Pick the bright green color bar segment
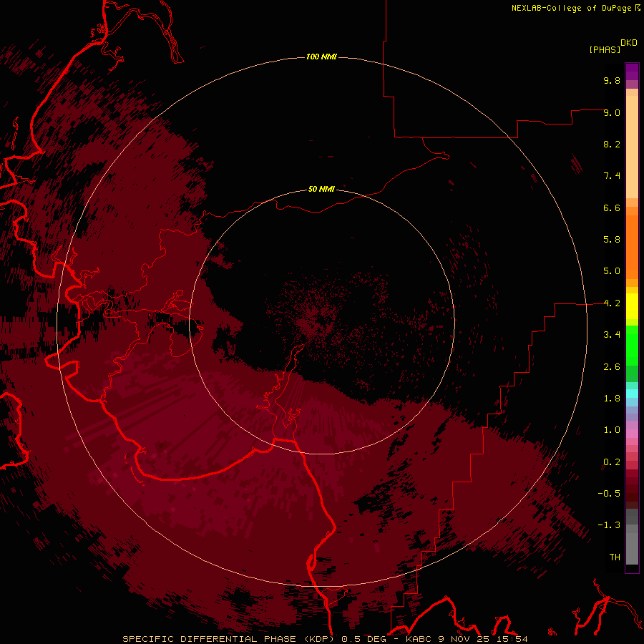This screenshot has height=644, width=644. pyautogui.click(x=632, y=345)
